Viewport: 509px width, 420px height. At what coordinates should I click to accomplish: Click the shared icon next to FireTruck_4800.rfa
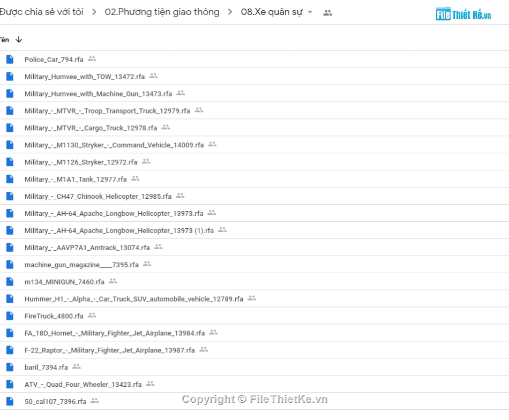pos(92,315)
